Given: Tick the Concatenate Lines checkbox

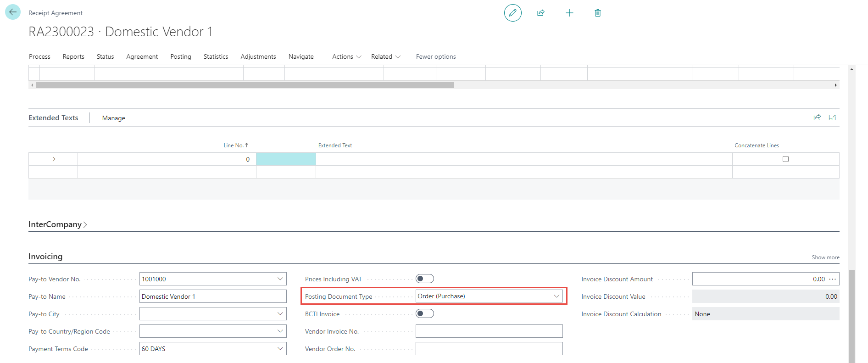Looking at the screenshot, I should coord(785,159).
